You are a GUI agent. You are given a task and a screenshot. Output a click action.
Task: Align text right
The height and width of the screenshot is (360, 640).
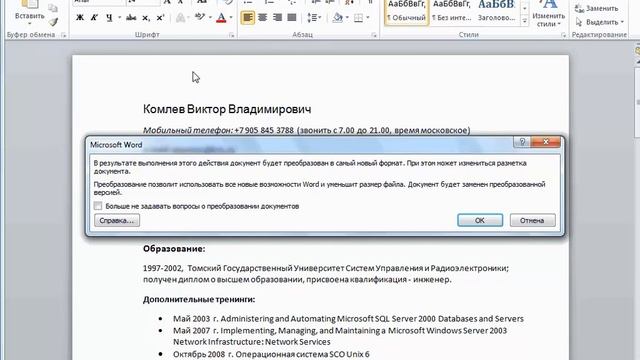(277, 18)
